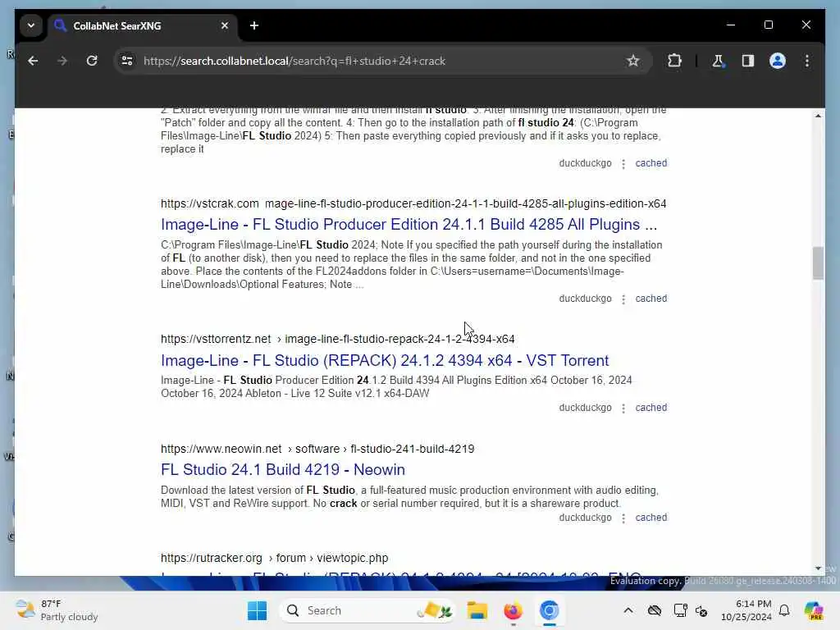Screen dimensions: 840x630
Task: Open the Chrome three-dot menu
Action: [x=807, y=61]
